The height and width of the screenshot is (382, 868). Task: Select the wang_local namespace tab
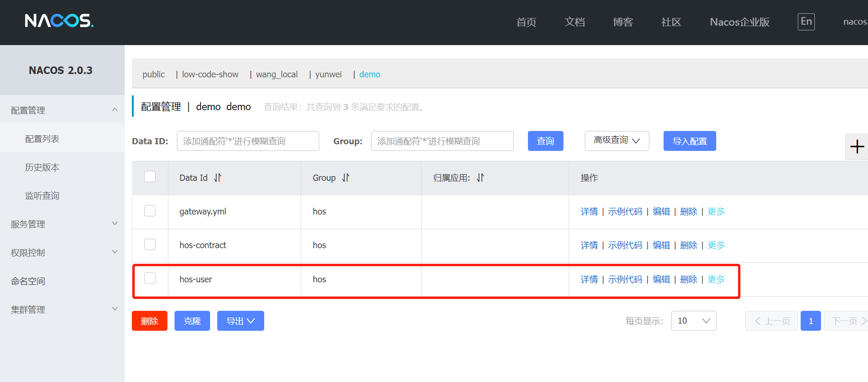(x=277, y=75)
